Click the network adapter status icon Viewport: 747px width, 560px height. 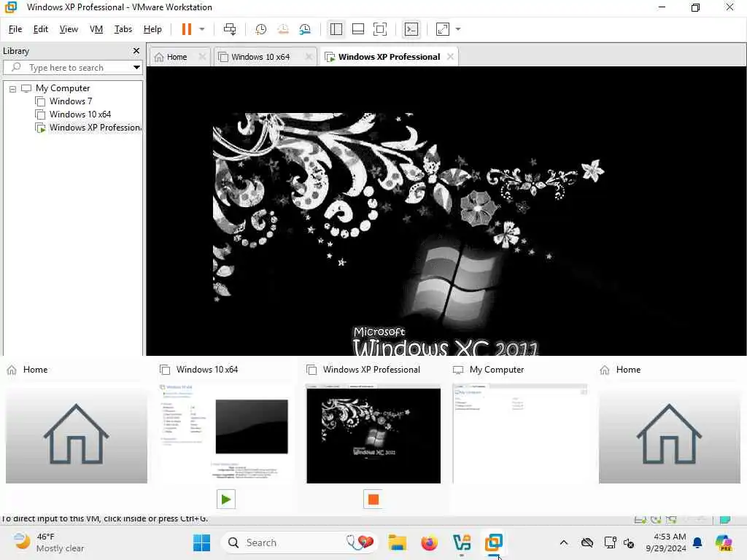672,519
